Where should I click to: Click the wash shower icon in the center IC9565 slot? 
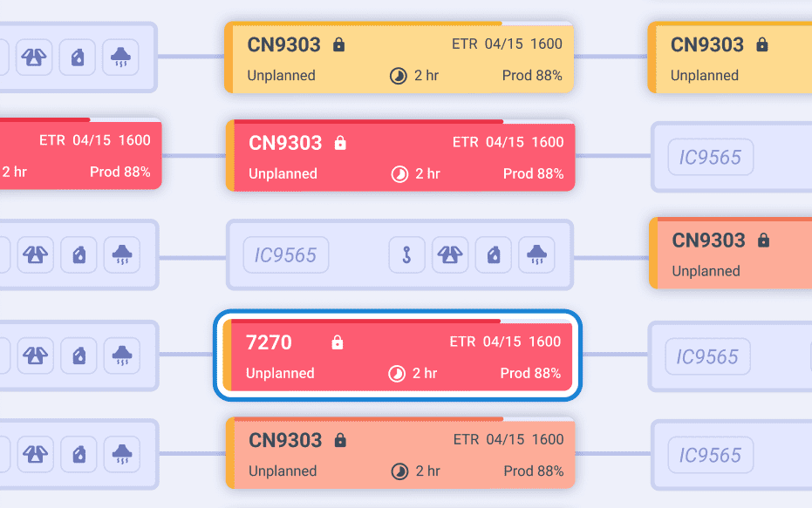(x=536, y=255)
